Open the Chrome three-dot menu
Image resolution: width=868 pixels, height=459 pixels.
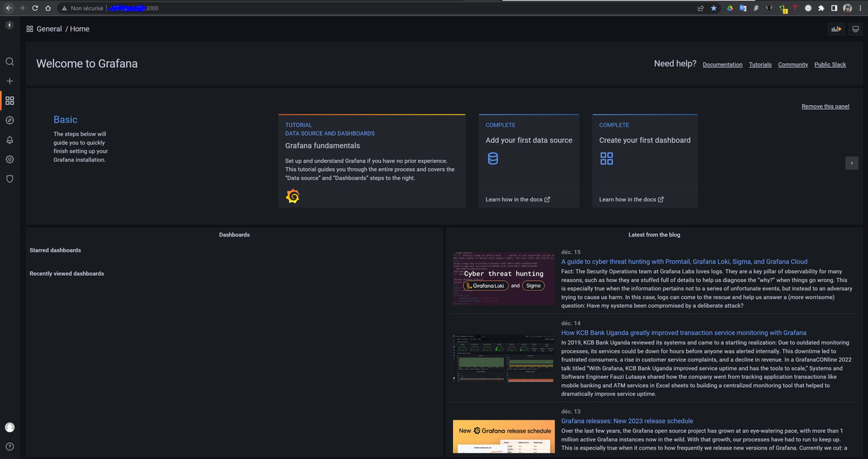coord(861,8)
